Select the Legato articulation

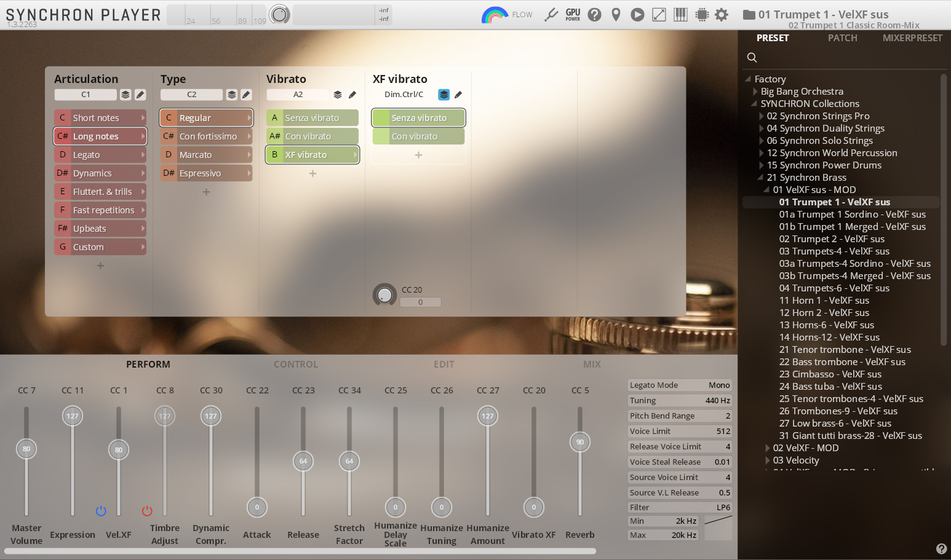[100, 155]
